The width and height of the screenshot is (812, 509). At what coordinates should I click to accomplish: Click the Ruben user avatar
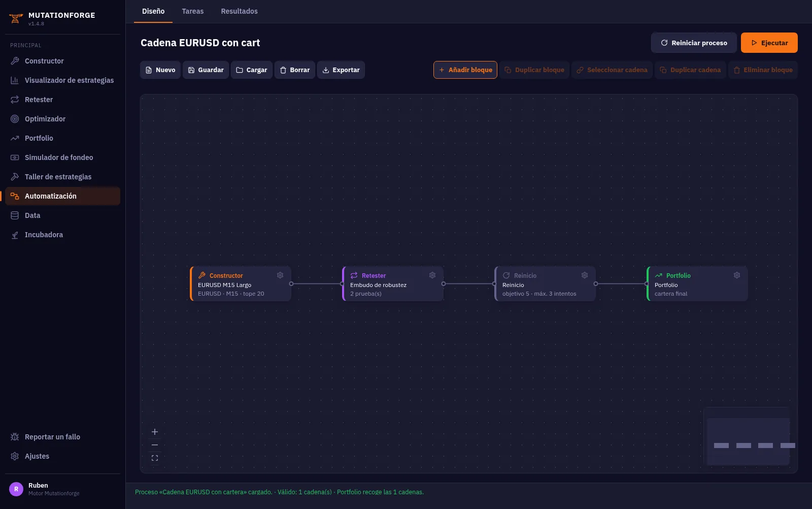click(16, 489)
